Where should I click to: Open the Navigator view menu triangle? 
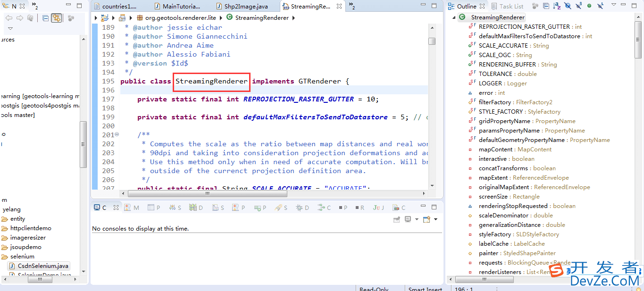(10, 29)
